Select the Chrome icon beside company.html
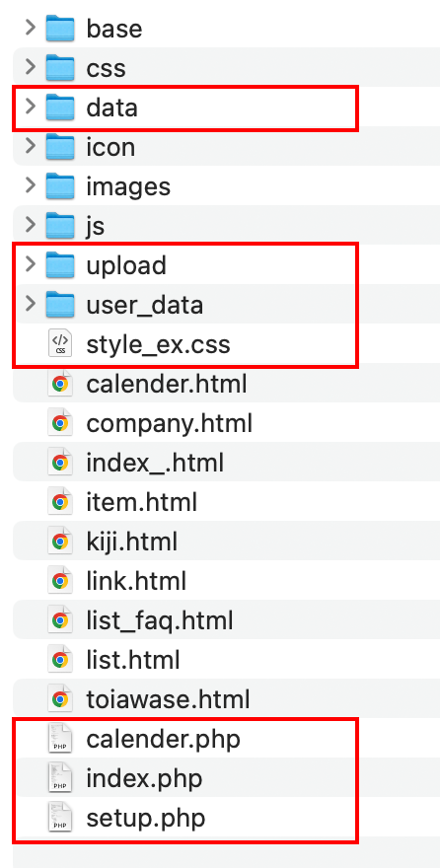This screenshot has height=868, width=440. [60, 423]
